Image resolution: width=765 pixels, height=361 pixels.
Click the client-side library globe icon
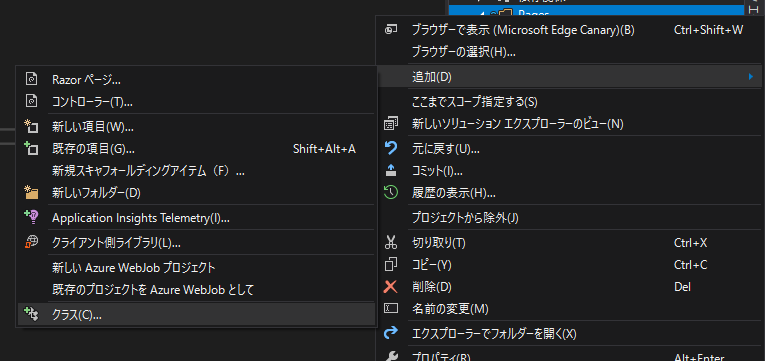point(31,242)
